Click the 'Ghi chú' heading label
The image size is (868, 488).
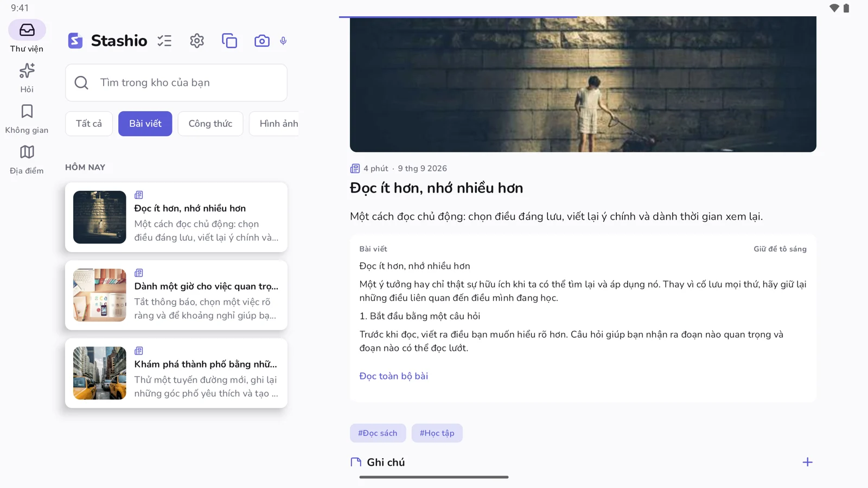[x=386, y=462]
